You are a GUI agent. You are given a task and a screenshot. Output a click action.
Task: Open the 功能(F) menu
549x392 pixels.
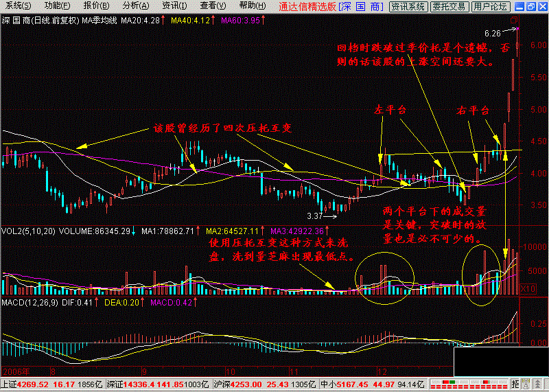click(x=57, y=6)
